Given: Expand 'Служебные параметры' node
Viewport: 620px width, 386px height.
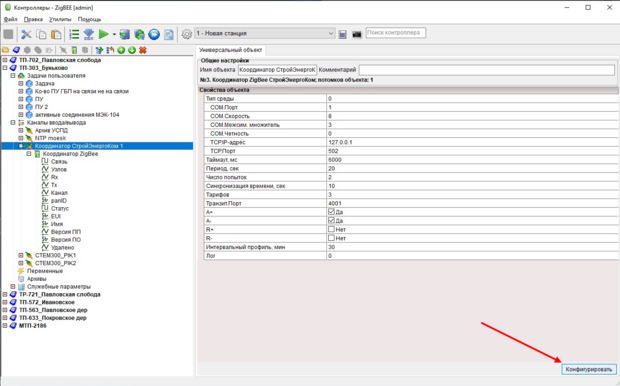Looking at the screenshot, I should pyautogui.click(x=13, y=287).
